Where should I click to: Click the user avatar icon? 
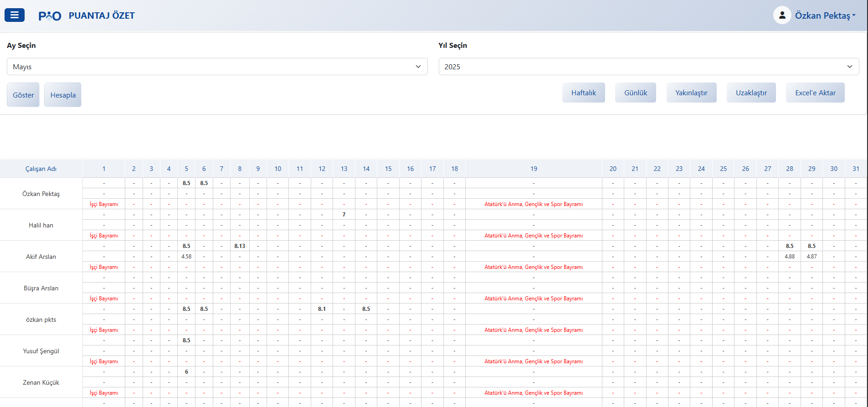tap(782, 15)
